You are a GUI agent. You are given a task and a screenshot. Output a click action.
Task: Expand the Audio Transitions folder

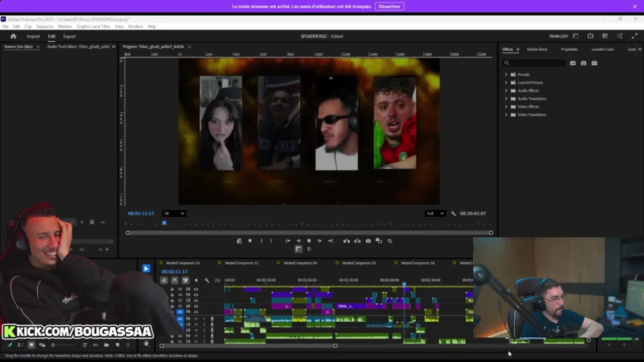506,99
